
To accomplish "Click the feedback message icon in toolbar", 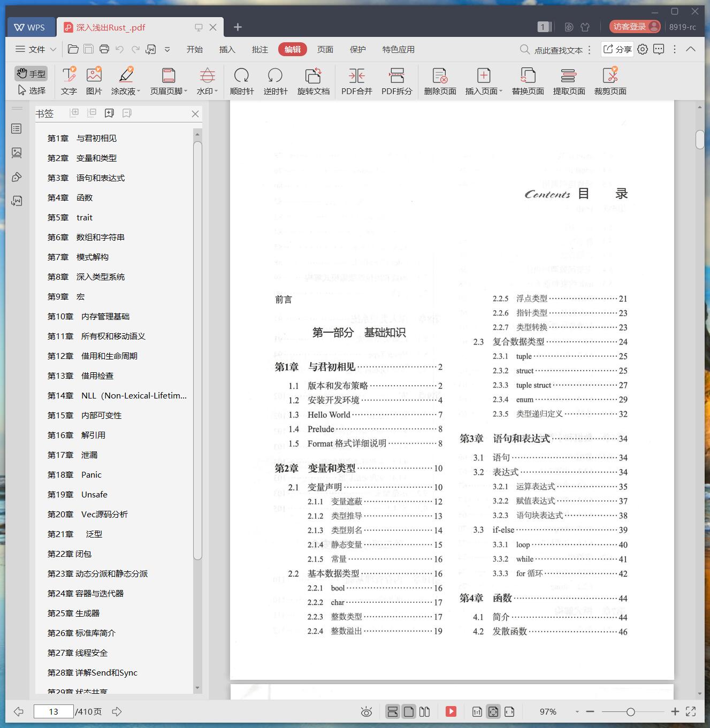I will (659, 49).
